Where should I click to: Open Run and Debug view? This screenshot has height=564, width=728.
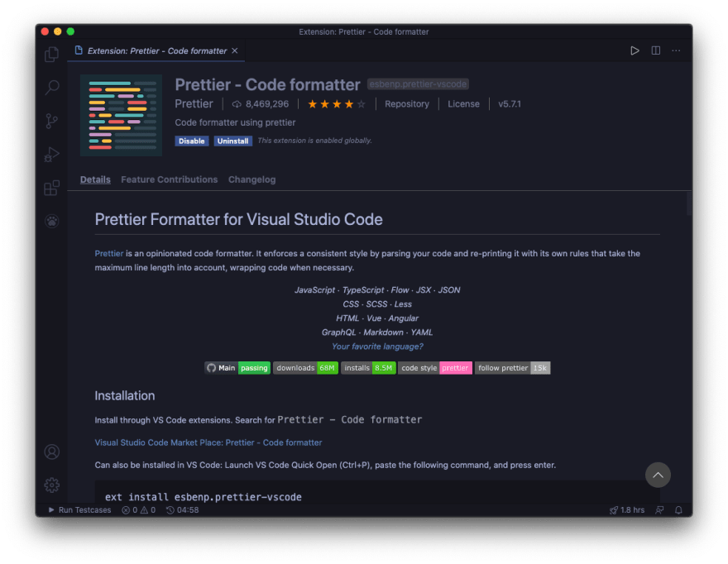coord(51,154)
